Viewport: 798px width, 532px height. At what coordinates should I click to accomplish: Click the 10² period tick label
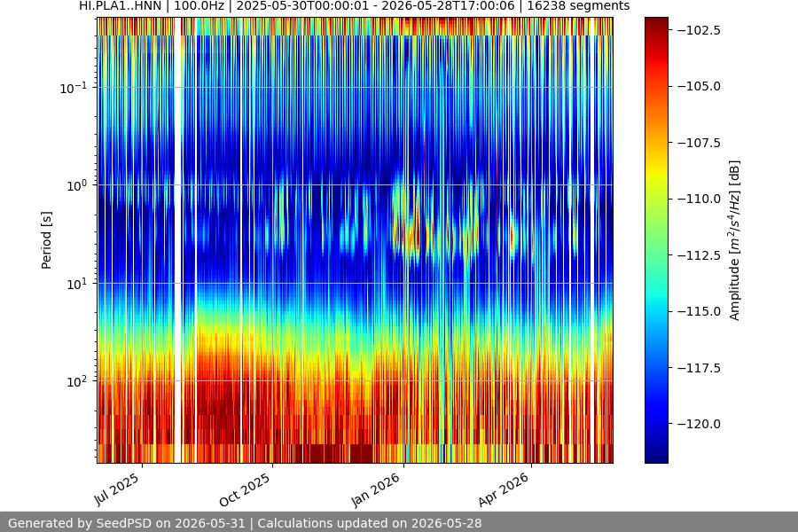77,381
